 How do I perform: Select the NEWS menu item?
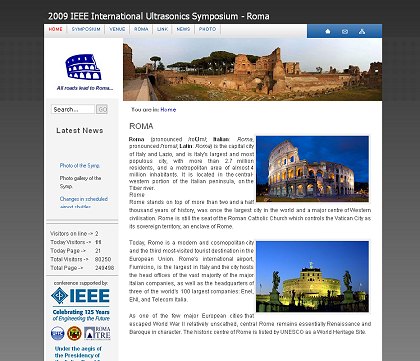pos(183,29)
